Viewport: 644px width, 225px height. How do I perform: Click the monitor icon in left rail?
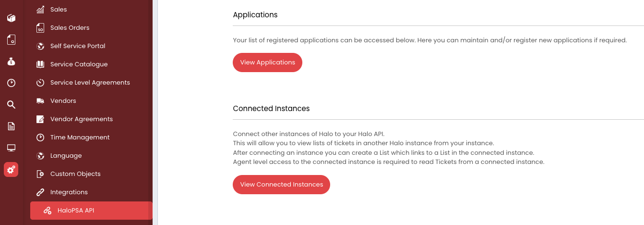coord(11,148)
